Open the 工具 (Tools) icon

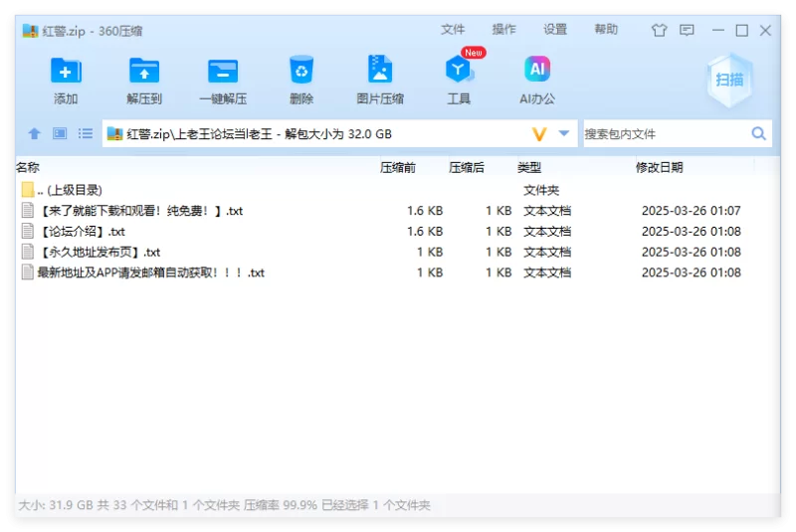coord(459,70)
